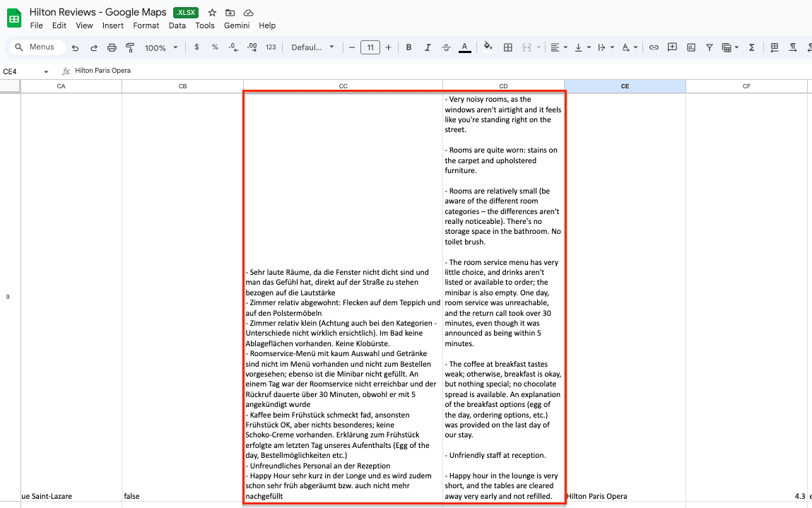
Task: Apply currency format with dollar icon
Action: coord(196,47)
